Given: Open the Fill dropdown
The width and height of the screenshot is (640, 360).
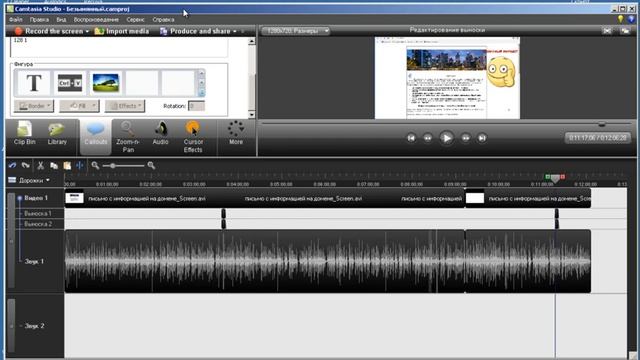Looking at the screenshot, I should tap(79, 106).
